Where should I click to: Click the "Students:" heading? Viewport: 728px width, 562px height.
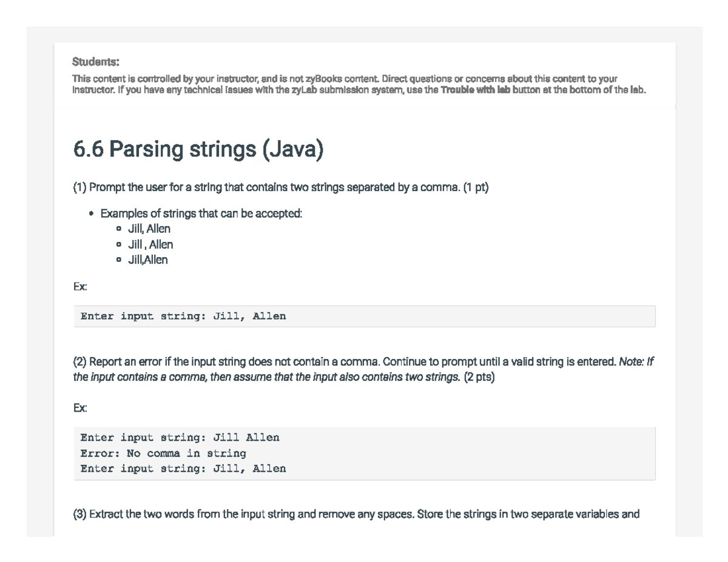click(x=96, y=61)
